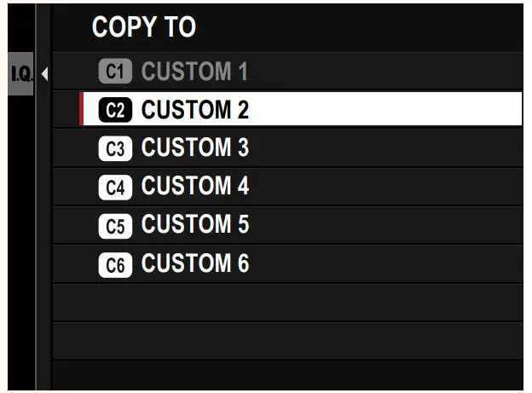Select the highlighted CUSTOM 2 text label
The width and height of the screenshot is (532, 393).
[194, 110]
